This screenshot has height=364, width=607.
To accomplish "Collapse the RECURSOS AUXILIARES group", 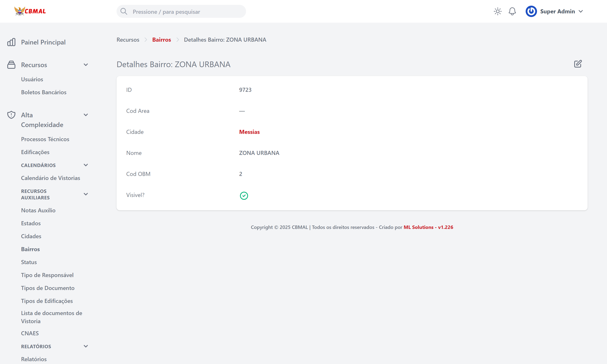I will click(86, 194).
